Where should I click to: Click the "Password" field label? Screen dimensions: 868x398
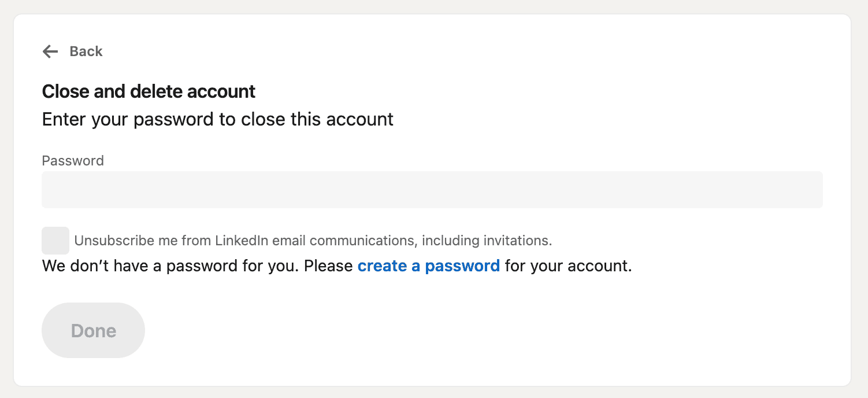[x=73, y=161]
